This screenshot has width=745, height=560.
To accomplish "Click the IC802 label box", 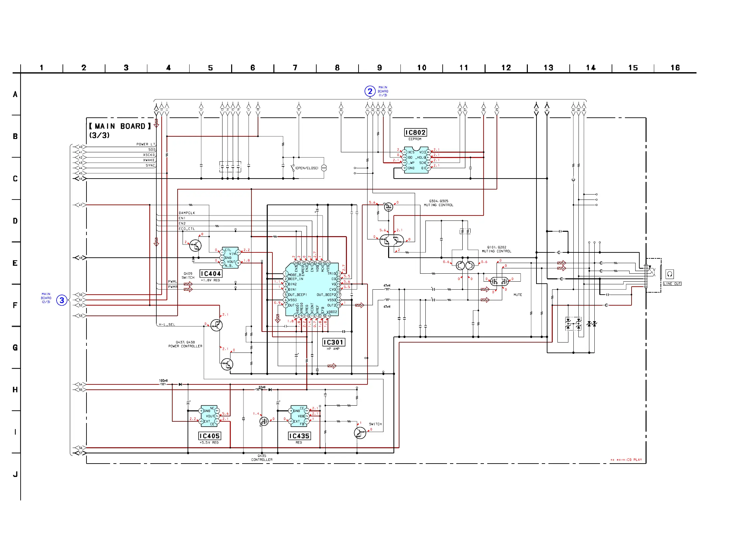I will [x=415, y=132].
